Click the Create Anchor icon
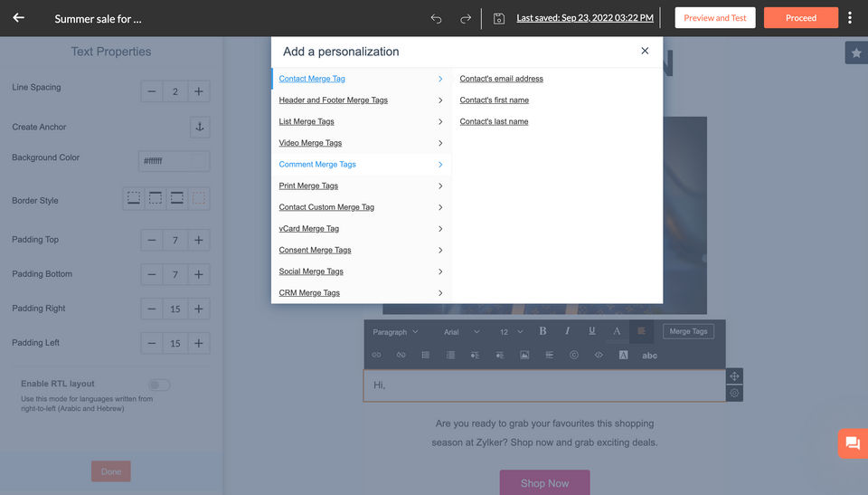 pyautogui.click(x=200, y=128)
